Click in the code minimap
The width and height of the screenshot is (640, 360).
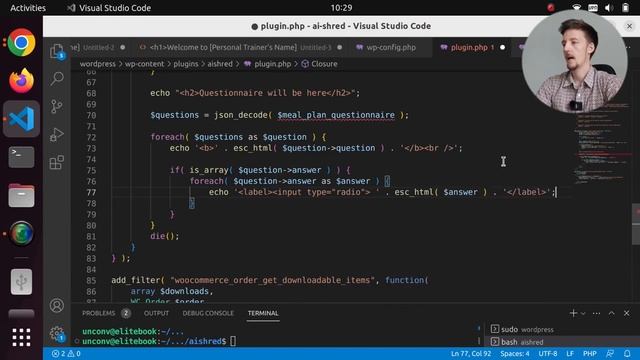coord(601,143)
